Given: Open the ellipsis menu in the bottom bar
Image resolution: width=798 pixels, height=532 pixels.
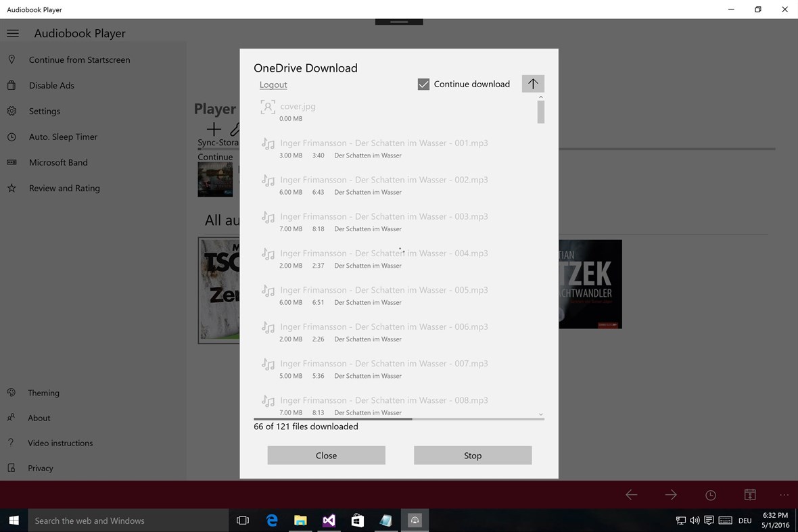Looking at the screenshot, I should tap(783, 495).
